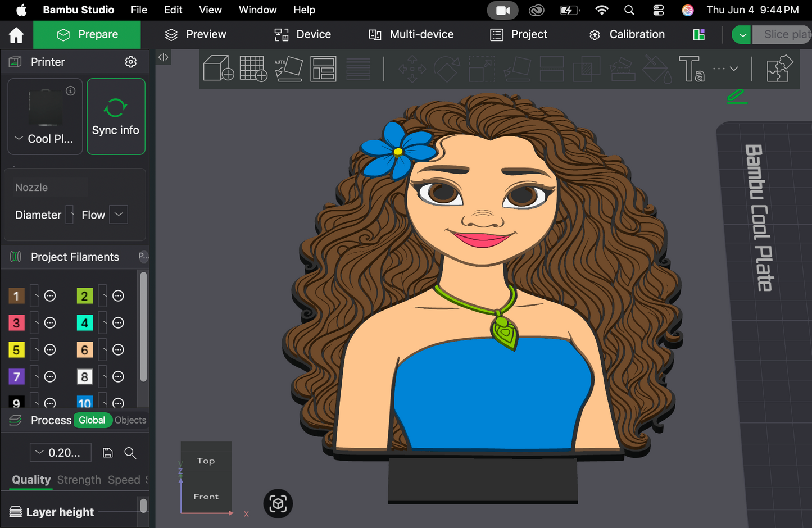Open filament 2 preset dropdown
This screenshot has height=528, width=812.
click(103, 296)
